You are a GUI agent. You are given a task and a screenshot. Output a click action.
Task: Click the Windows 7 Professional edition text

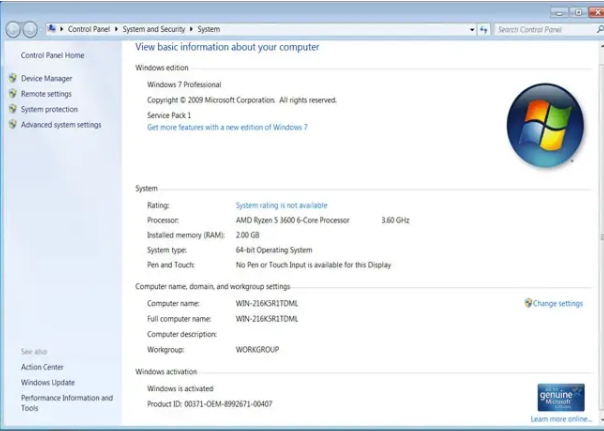(x=184, y=85)
